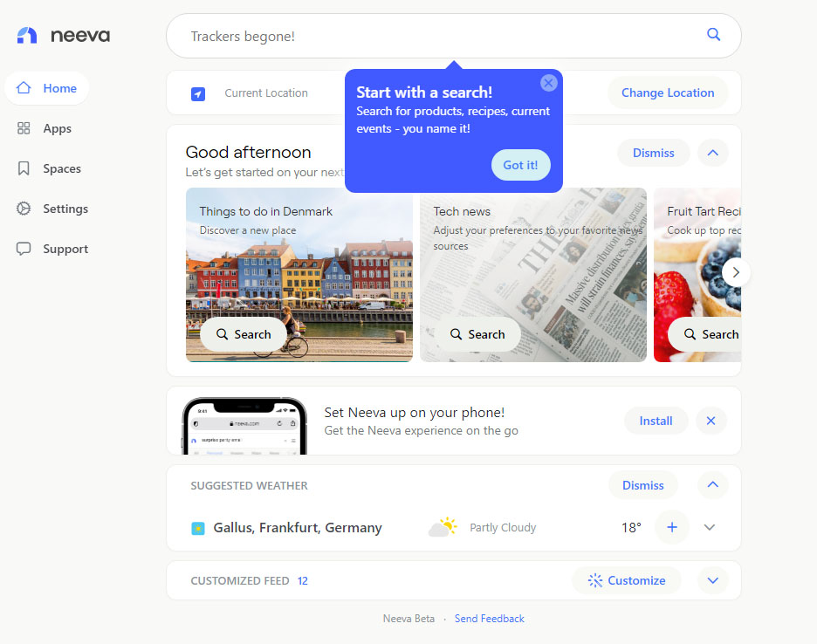Open Spaces in the sidebar

pyautogui.click(x=49, y=168)
